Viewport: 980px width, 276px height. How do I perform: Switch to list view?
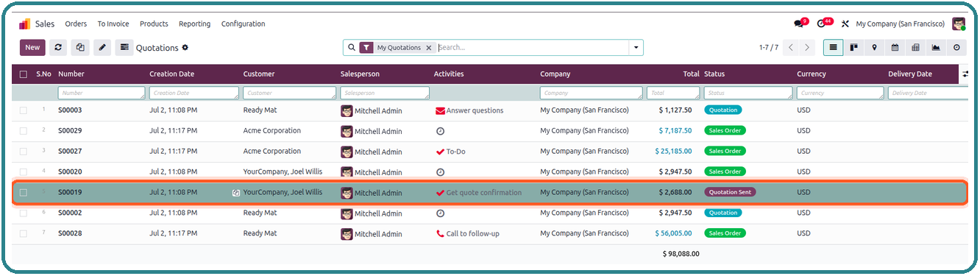point(833,47)
